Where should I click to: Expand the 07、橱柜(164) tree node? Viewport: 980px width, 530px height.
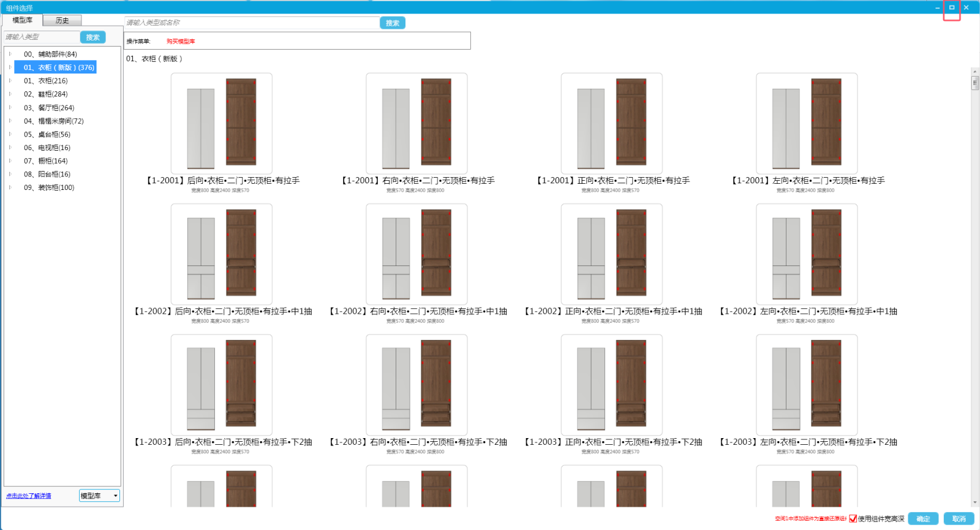pyautogui.click(x=10, y=161)
